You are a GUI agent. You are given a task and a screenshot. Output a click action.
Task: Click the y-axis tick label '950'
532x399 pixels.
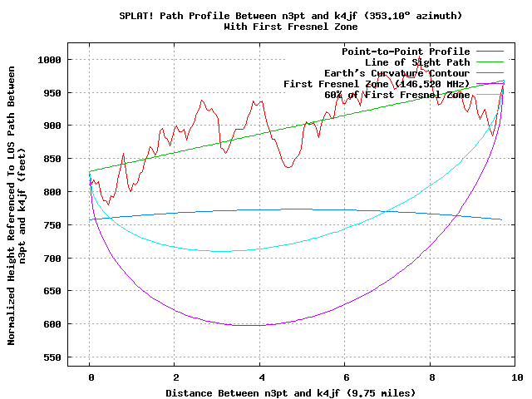tap(52, 93)
